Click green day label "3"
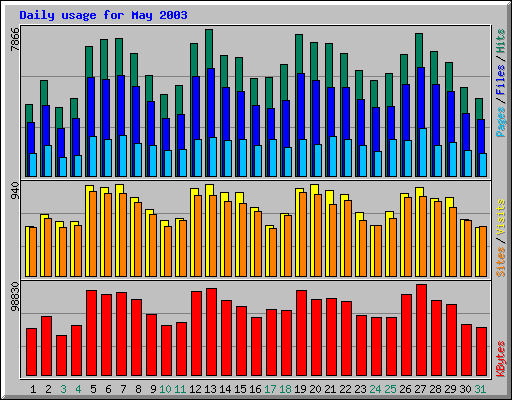The image size is (512, 400). (x=63, y=389)
